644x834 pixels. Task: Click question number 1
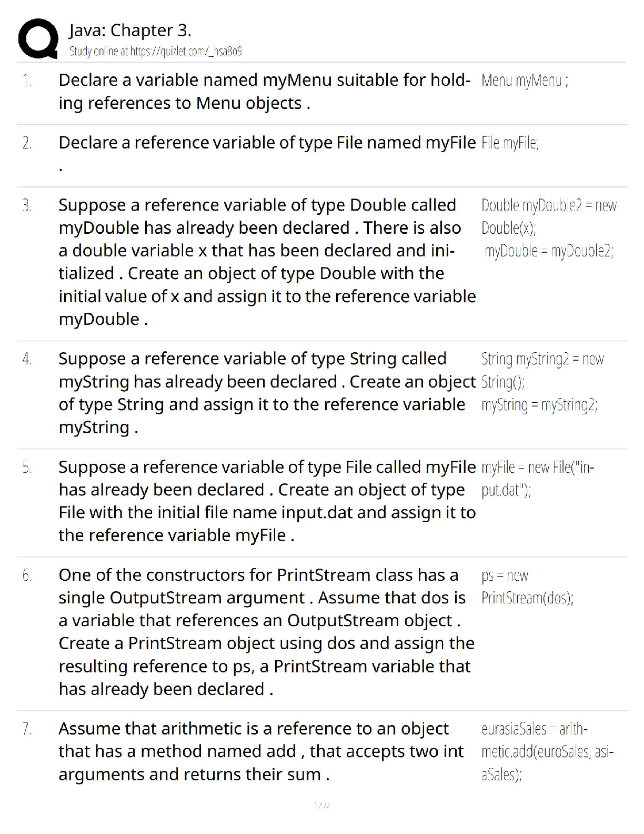(27, 81)
